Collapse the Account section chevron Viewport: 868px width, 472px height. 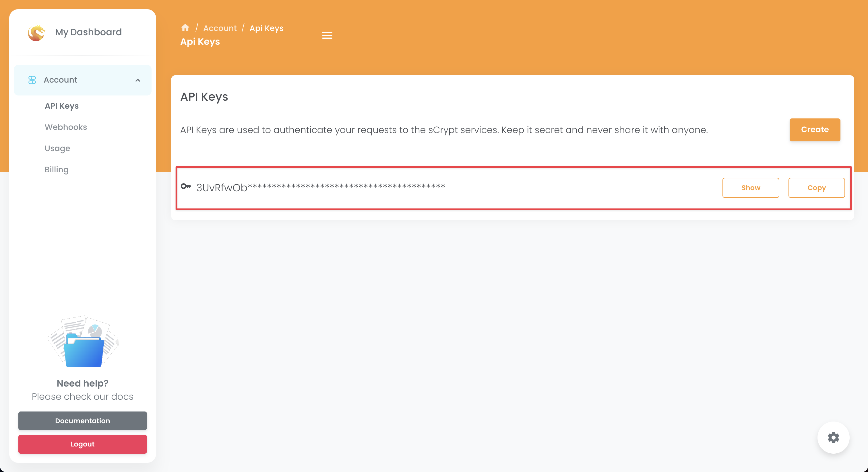(x=137, y=80)
